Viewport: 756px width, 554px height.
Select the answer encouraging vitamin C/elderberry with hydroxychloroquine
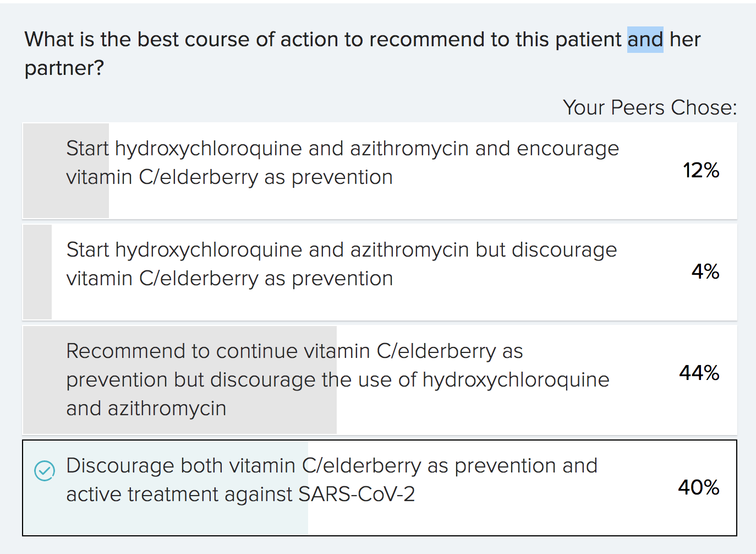(380, 170)
